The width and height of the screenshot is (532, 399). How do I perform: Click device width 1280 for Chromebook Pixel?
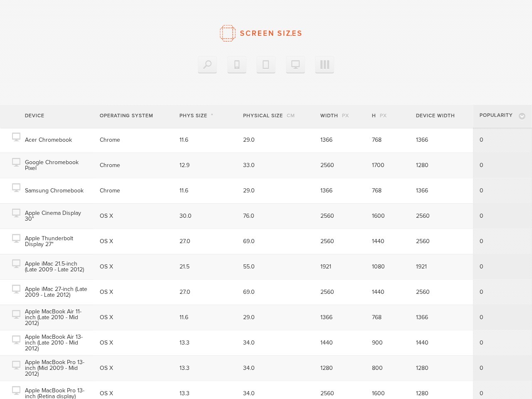(422, 165)
